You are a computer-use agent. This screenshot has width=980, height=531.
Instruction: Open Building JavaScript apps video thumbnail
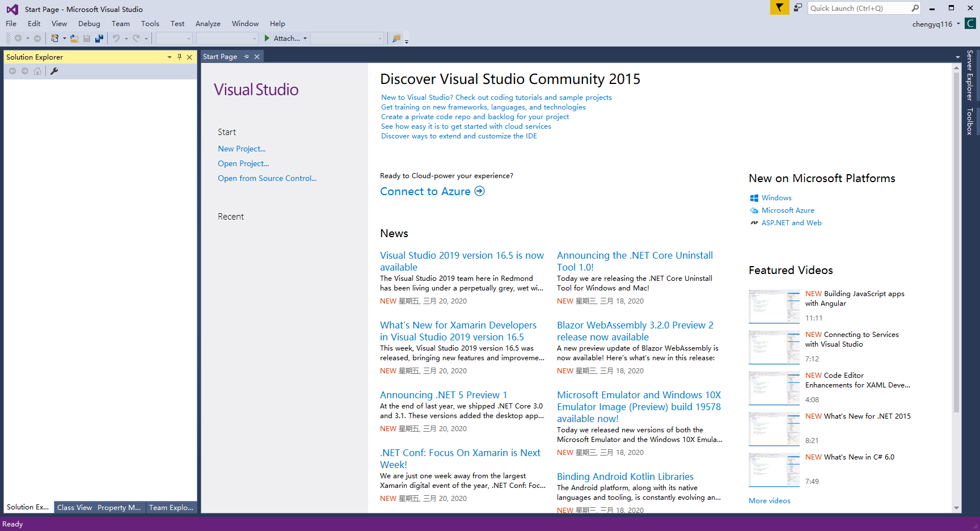pyautogui.click(x=774, y=306)
